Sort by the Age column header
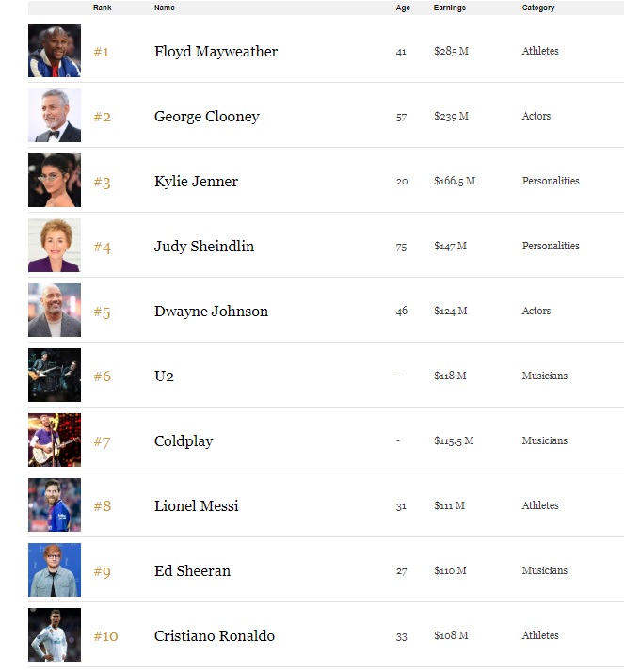Screen dimensions: 624x672 (403, 8)
